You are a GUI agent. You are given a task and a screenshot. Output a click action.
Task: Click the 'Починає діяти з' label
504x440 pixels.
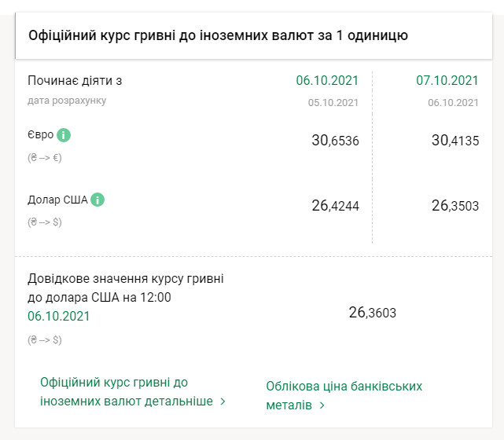(75, 81)
